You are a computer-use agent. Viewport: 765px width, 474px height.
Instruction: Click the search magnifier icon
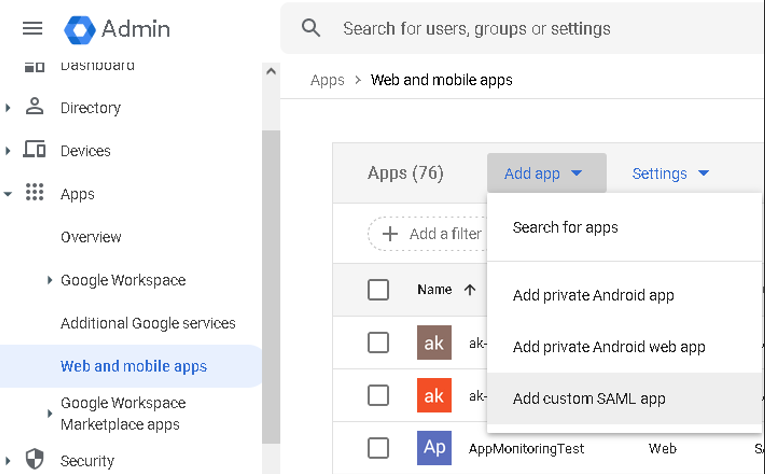tap(311, 28)
